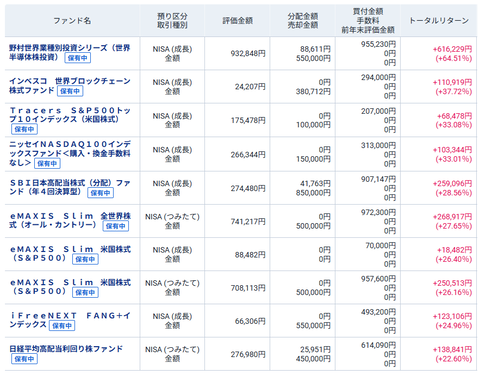Click the 955,230円 purchase amount
480x375 pixels.
point(378,44)
